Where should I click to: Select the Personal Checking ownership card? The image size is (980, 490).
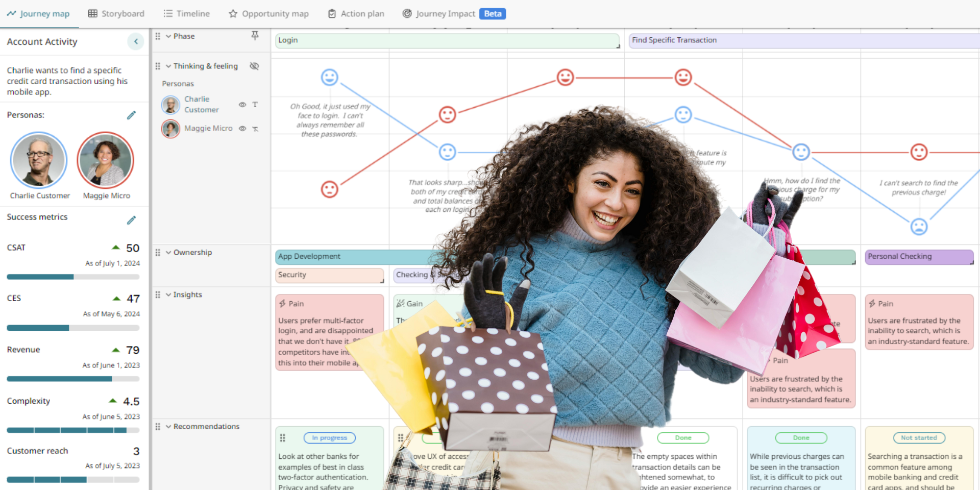(x=919, y=257)
